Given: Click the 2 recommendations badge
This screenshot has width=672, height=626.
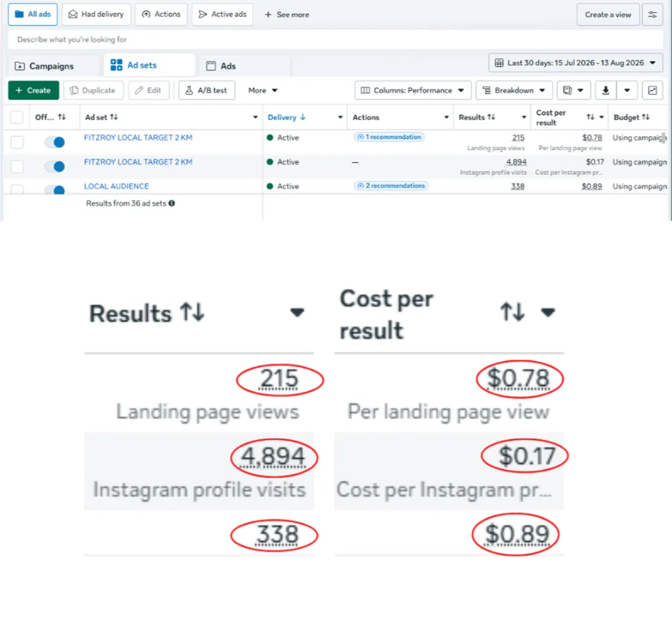Looking at the screenshot, I should (x=391, y=186).
